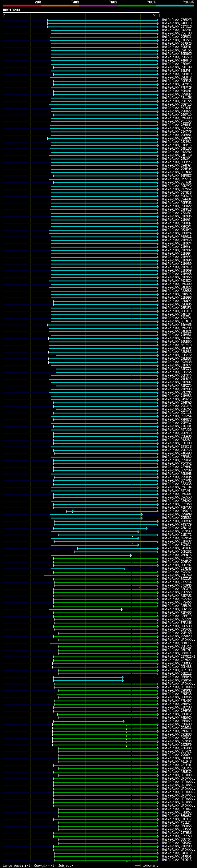Click the green ~80% identity legend segment

pyautogui.click(x=137, y=6)
